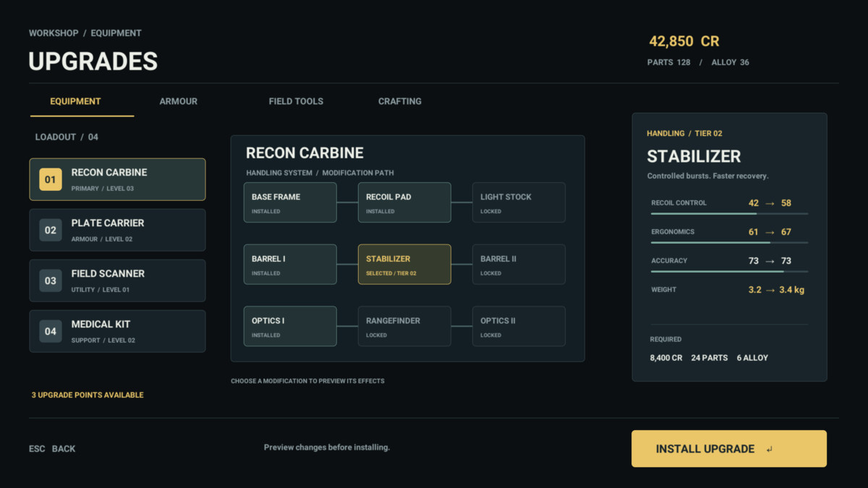The height and width of the screenshot is (488, 868).
Task: Click 'Choose a modification to preview' hint
Action: coord(307,381)
